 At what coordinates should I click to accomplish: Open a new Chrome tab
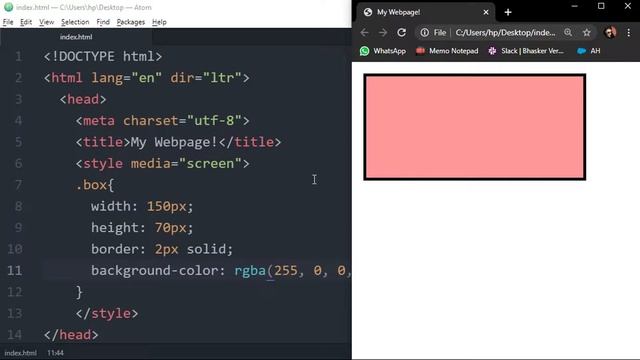[508, 12]
